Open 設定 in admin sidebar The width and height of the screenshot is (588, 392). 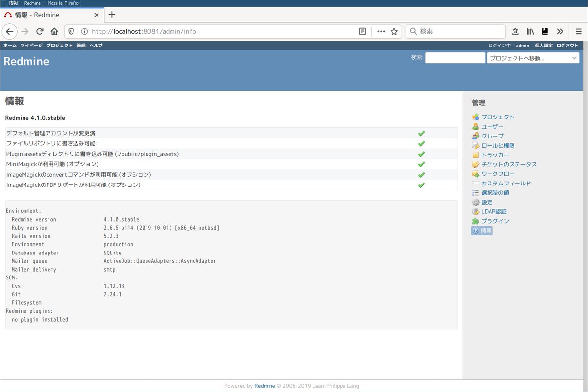pyautogui.click(x=487, y=202)
